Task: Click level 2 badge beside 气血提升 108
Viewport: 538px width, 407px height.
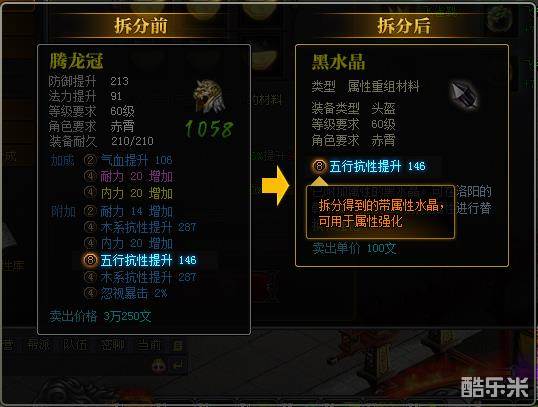Action: [x=90, y=160]
